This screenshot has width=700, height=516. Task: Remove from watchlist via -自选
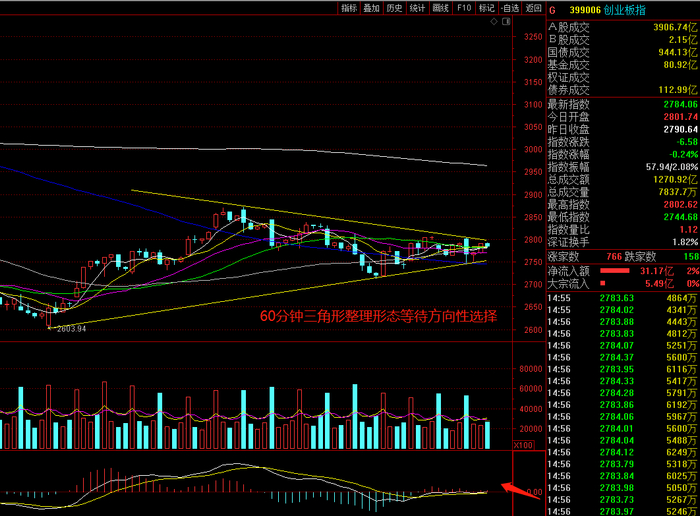coord(510,8)
